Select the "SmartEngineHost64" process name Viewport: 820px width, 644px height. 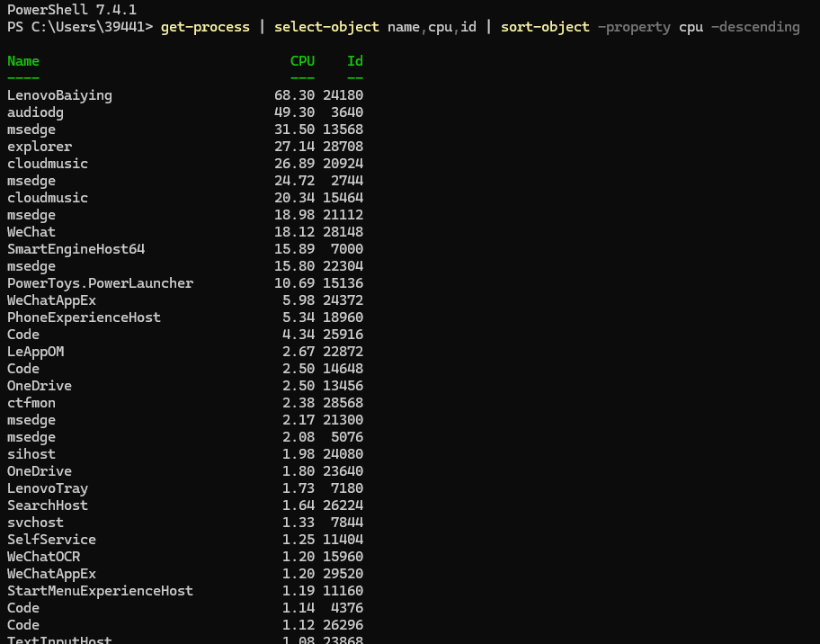(76, 249)
